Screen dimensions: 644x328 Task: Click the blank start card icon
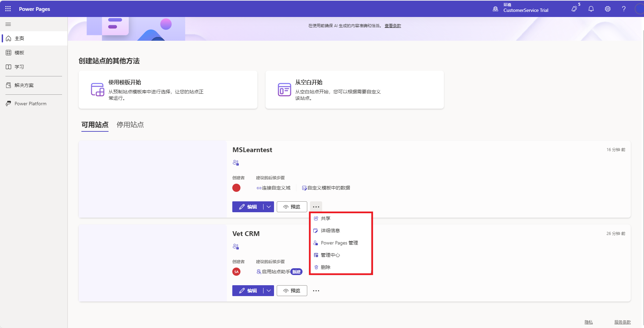point(284,90)
